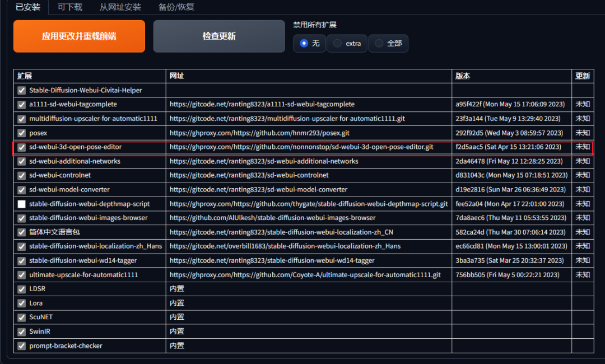Open the sd-webui-3d-open-pose-editor.git URL
This screenshot has width=605, height=364.
301,147
